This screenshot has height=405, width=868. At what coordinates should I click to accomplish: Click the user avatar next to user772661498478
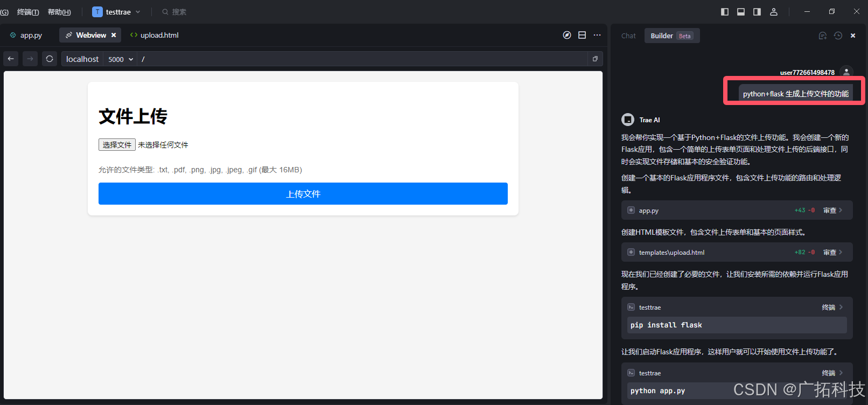pyautogui.click(x=846, y=72)
